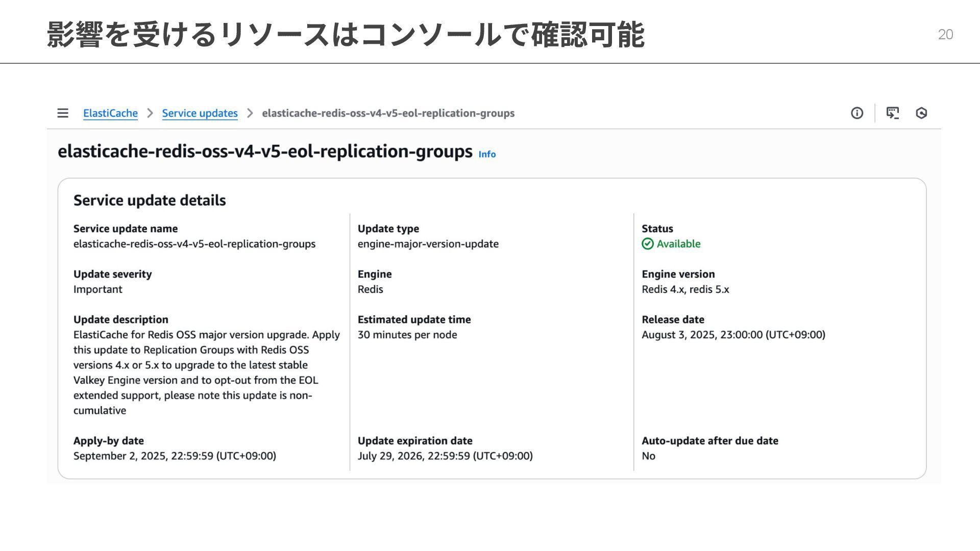Click the ElastiCache breadcrumb link
The image size is (980, 551).
110,113
